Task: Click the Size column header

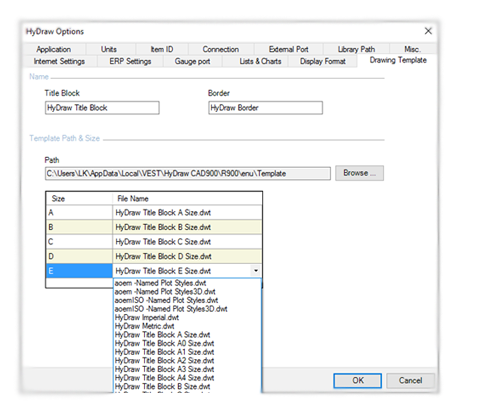Action: pos(79,199)
